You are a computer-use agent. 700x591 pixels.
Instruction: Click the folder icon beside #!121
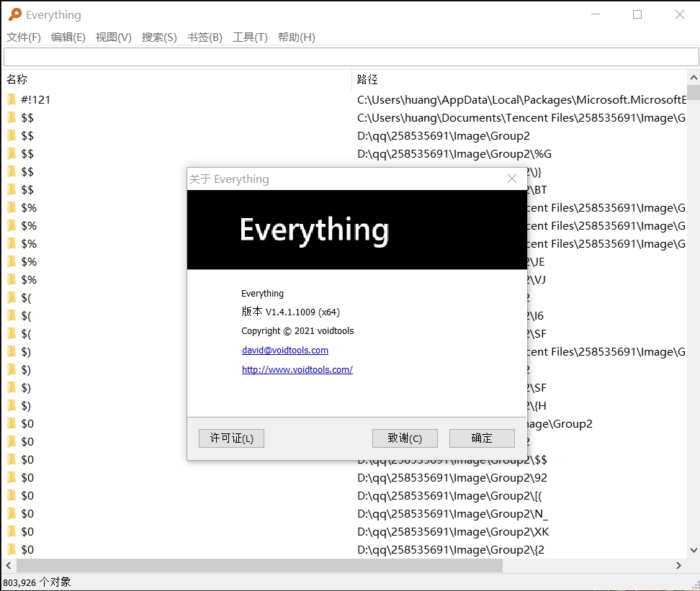coord(12,99)
